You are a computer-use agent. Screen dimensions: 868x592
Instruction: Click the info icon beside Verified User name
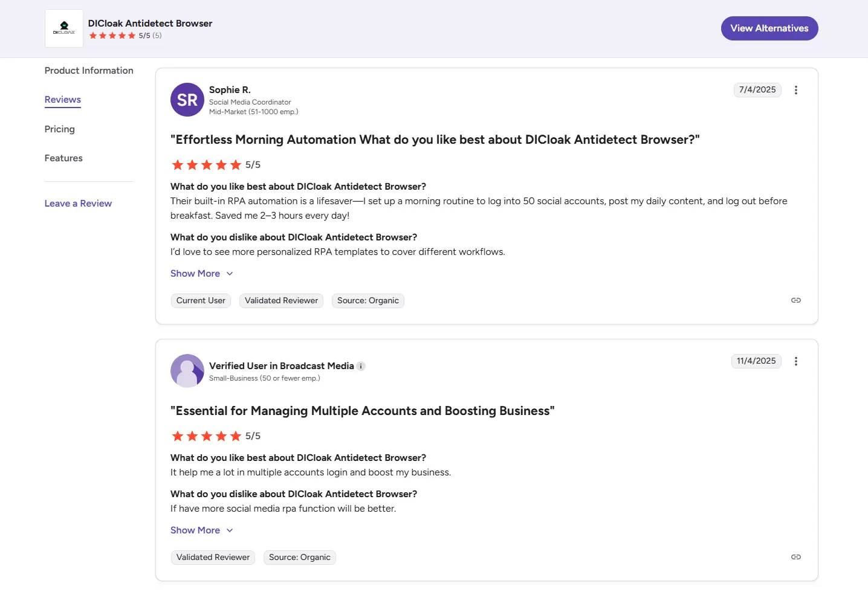361,366
